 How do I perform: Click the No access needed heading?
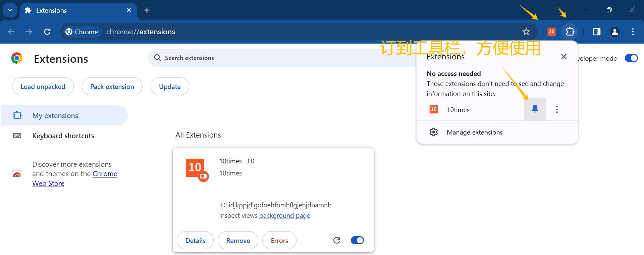pyautogui.click(x=454, y=73)
